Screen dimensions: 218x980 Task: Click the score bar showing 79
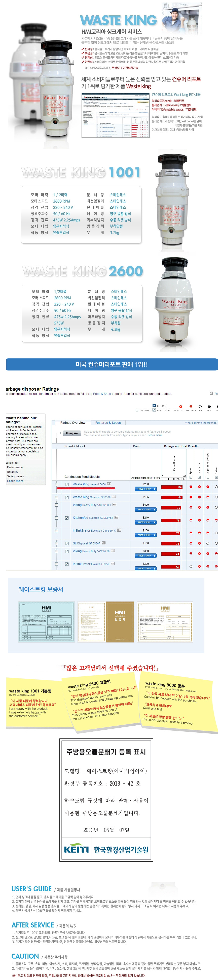click(171, 507)
